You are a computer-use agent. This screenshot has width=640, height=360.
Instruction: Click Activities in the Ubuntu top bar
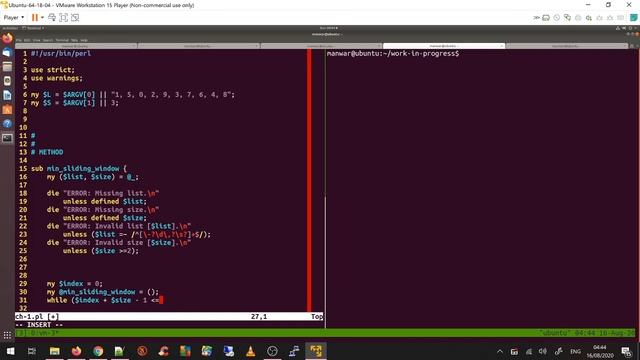click(10, 28)
